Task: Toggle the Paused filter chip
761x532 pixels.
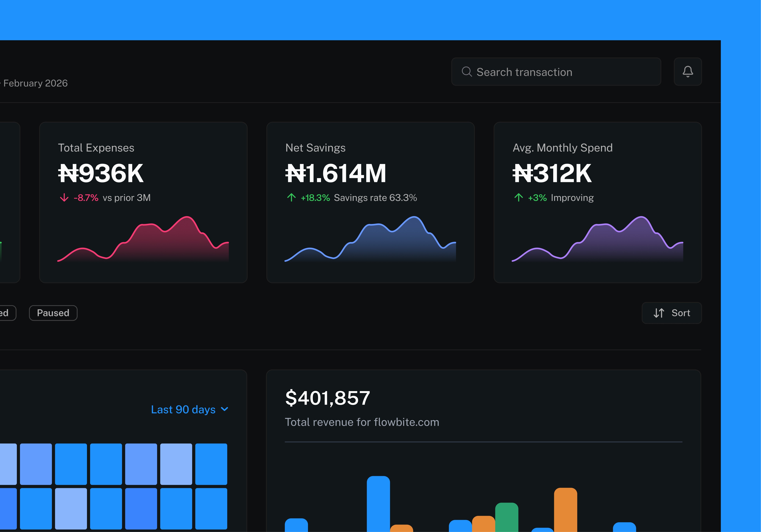Action: click(x=53, y=313)
